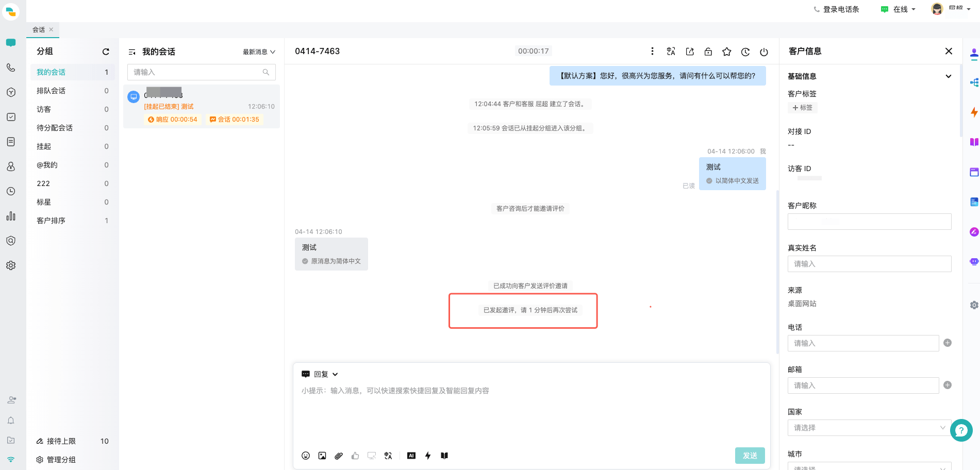Open the emoji picker
Image resolution: width=980 pixels, height=470 pixels.
pos(306,456)
